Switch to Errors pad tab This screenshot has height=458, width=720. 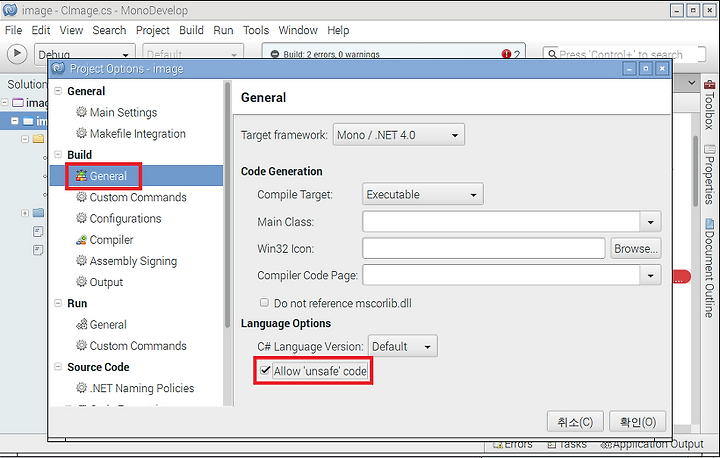pos(512,445)
